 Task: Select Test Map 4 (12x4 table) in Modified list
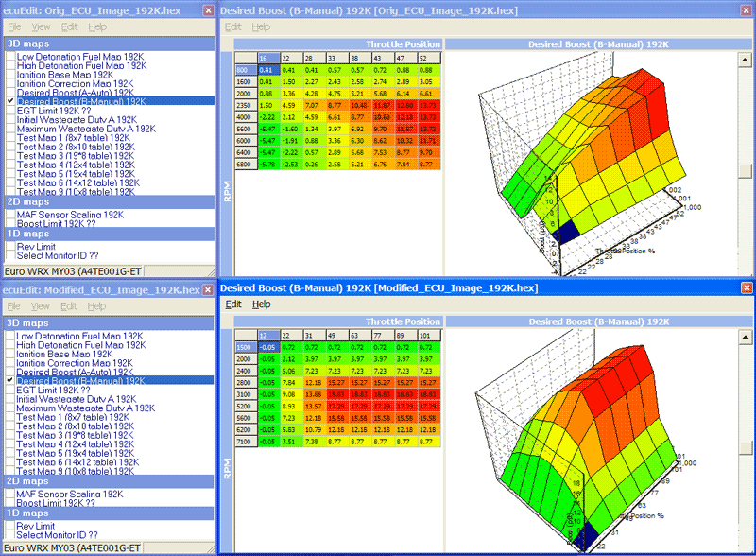point(76,444)
